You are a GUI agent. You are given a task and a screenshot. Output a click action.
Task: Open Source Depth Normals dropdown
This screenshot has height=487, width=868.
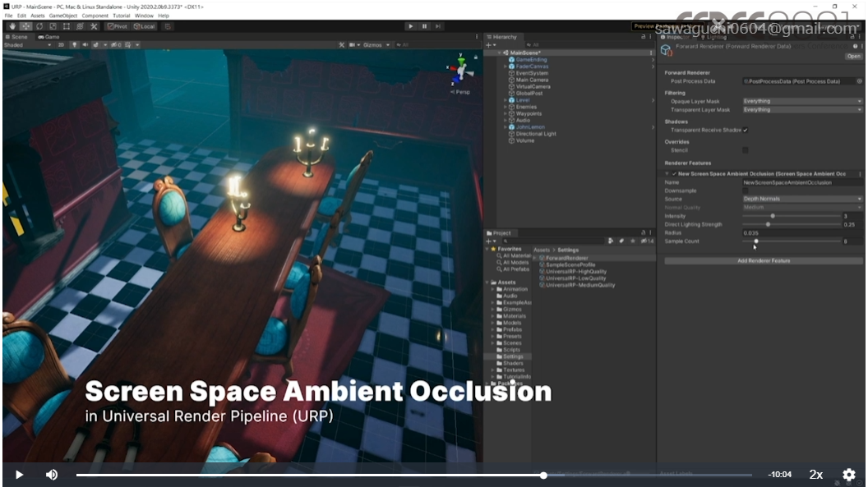coord(802,199)
